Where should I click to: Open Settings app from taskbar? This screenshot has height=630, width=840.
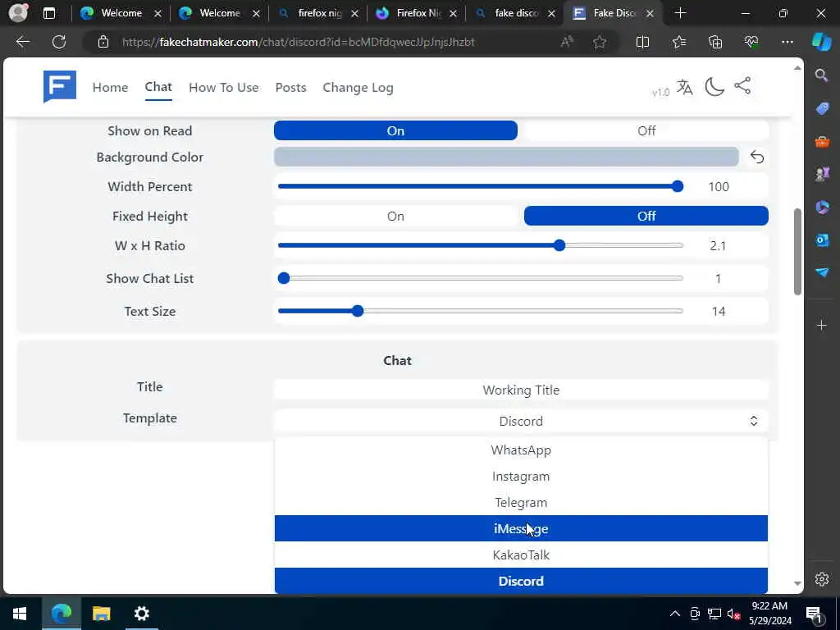pyautogui.click(x=141, y=614)
